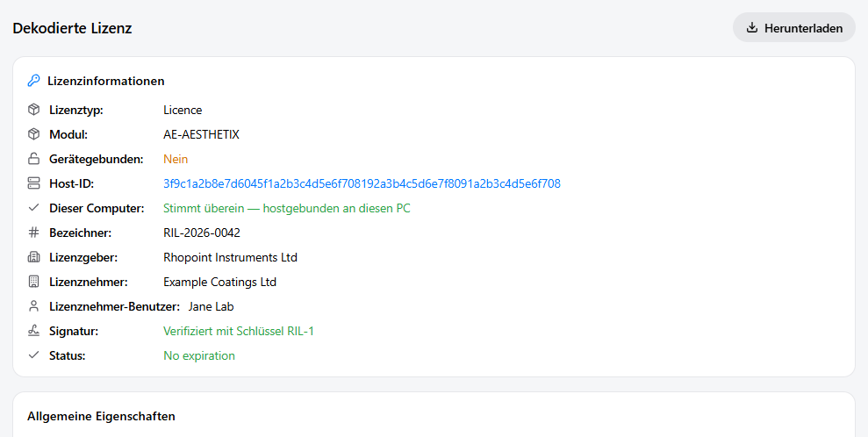Click the person icon beside Lizenznehmer-Benutzer

tap(33, 306)
